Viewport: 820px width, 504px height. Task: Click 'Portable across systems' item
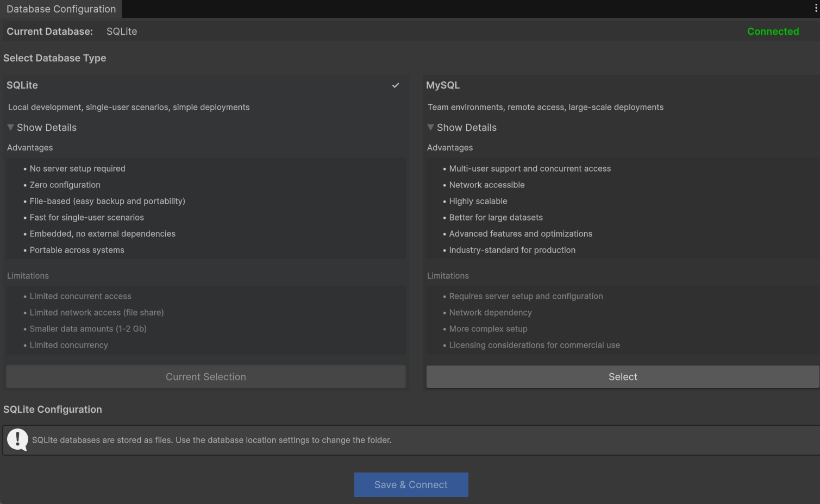pos(77,250)
